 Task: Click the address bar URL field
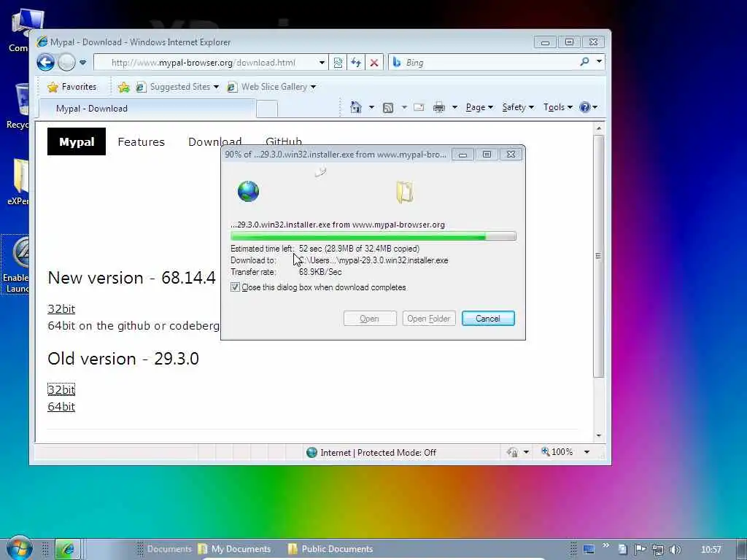(205, 63)
